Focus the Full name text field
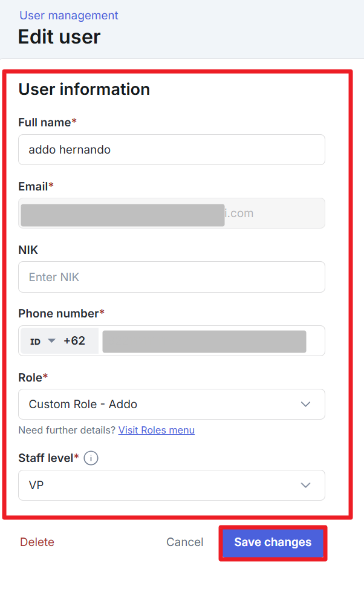364x598 pixels. [x=172, y=149]
